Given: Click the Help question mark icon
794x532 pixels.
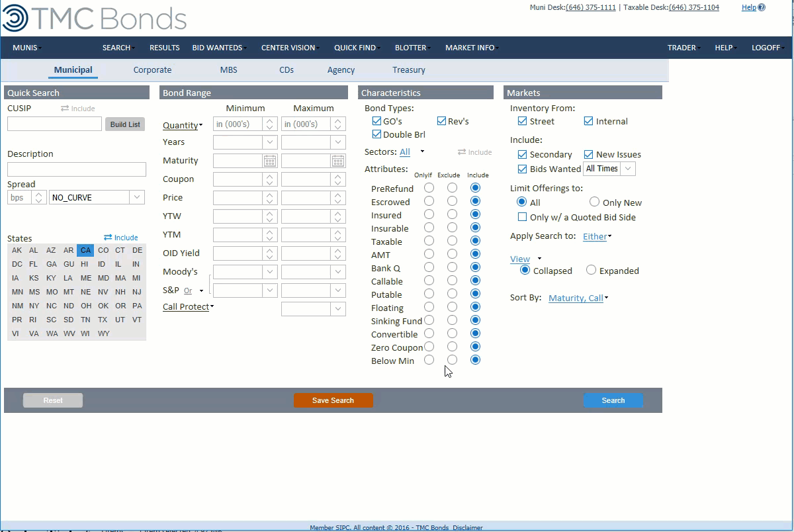Looking at the screenshot, I should (762, 7).
